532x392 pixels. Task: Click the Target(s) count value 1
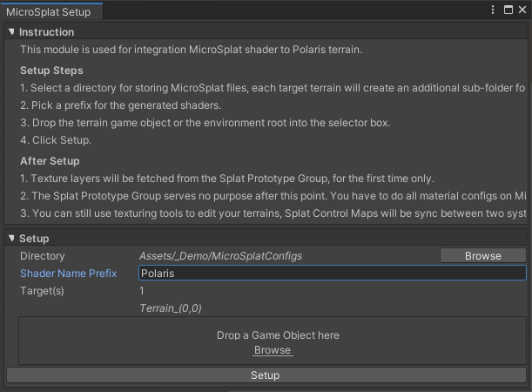click(x=142, y=291)
